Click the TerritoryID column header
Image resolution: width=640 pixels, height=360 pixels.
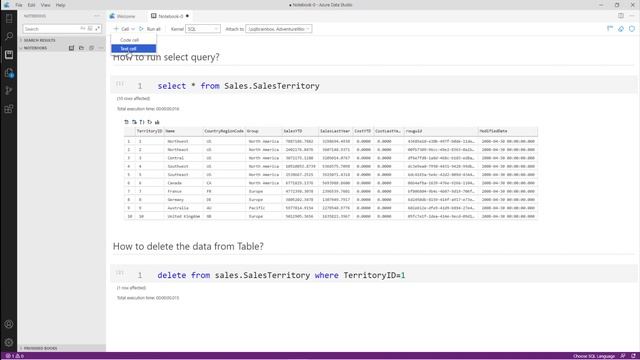pos(149,131)
